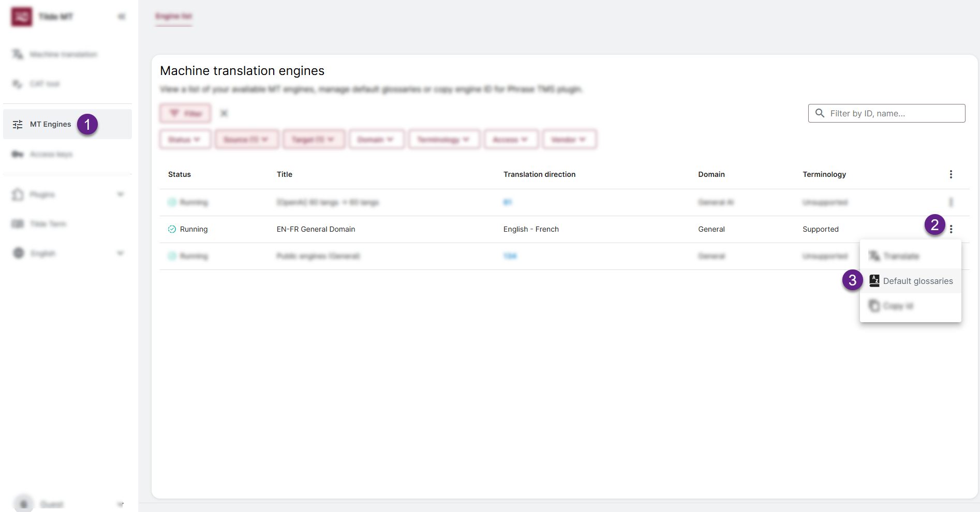Screen dimensions: 980x512
Task: Toggle the Status filter chip
Action: pos(185,139)
